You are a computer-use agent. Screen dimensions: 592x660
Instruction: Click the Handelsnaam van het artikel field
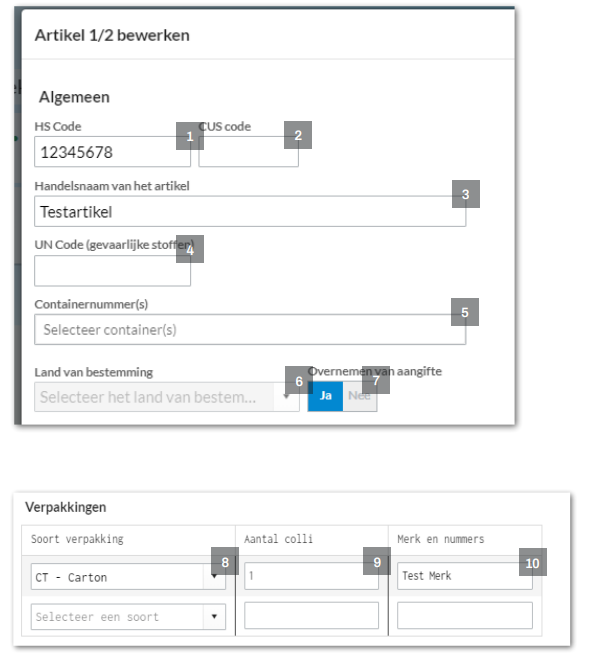click(250, 211)
